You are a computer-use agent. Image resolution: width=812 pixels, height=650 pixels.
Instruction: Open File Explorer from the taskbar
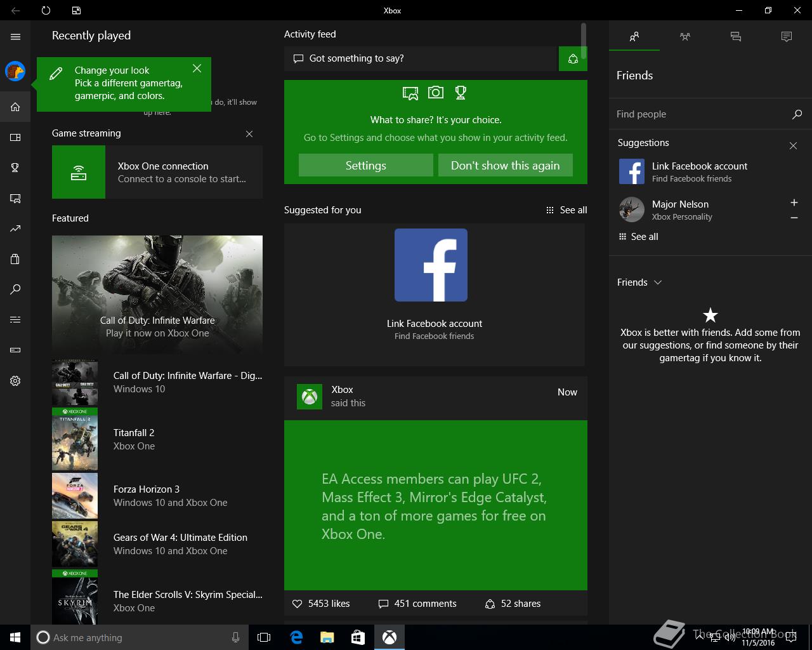pos(327,637)
